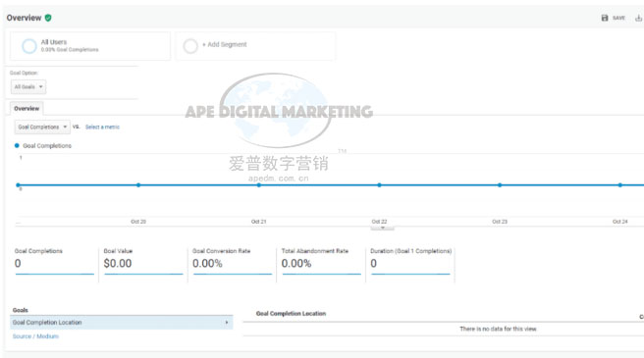Click the Save floppy disk icon

pos(605,18)
